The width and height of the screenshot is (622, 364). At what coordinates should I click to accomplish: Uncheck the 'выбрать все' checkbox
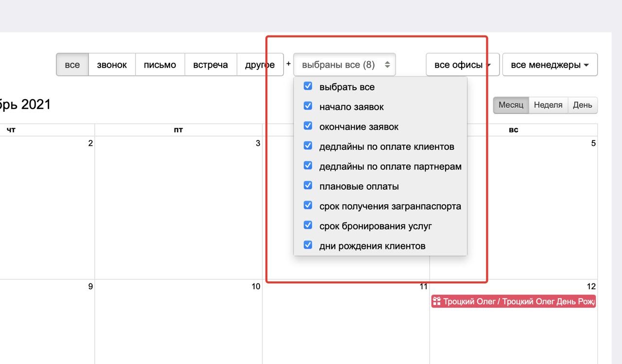coord(308,86)
